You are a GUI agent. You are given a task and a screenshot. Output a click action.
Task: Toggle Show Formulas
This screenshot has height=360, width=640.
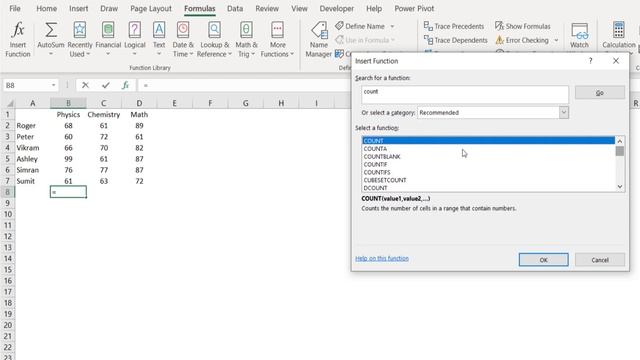coord(522,26)
